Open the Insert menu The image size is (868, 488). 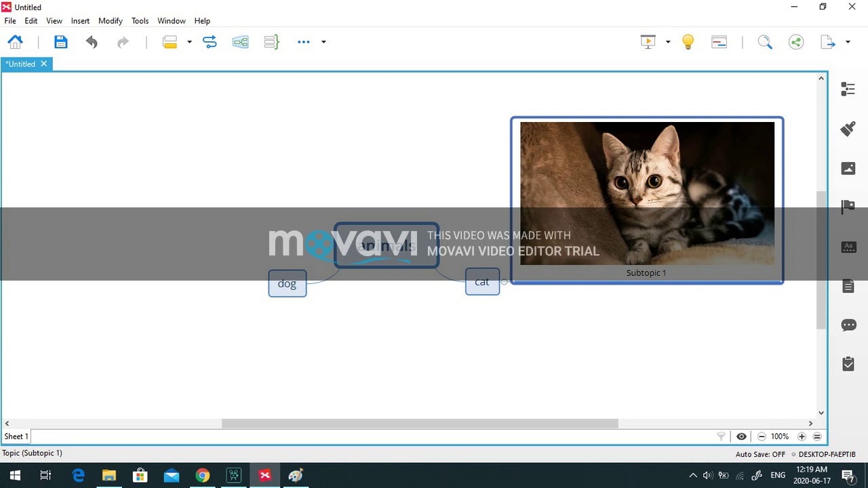pos(80,21)
